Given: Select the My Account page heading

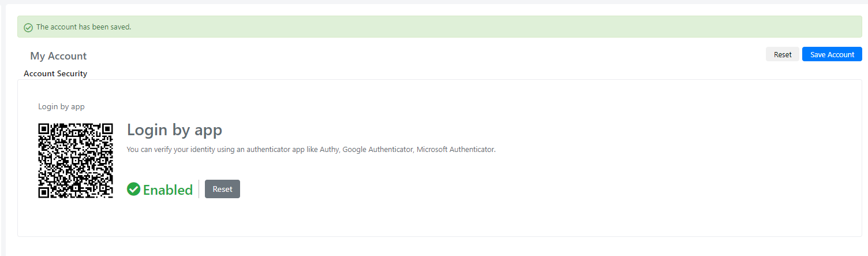Looking at the screenshot, I should point(58,56).
